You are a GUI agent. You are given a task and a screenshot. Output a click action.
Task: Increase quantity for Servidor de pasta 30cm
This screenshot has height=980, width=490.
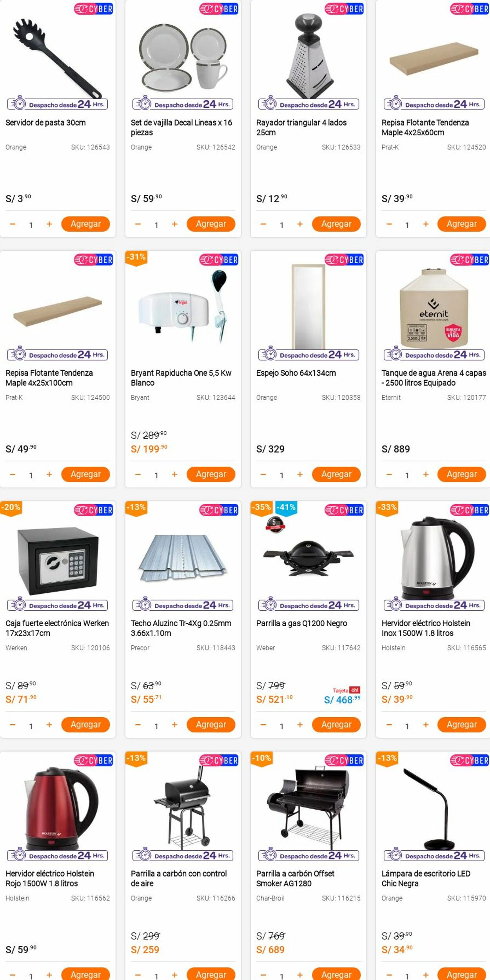click(49, 224)
